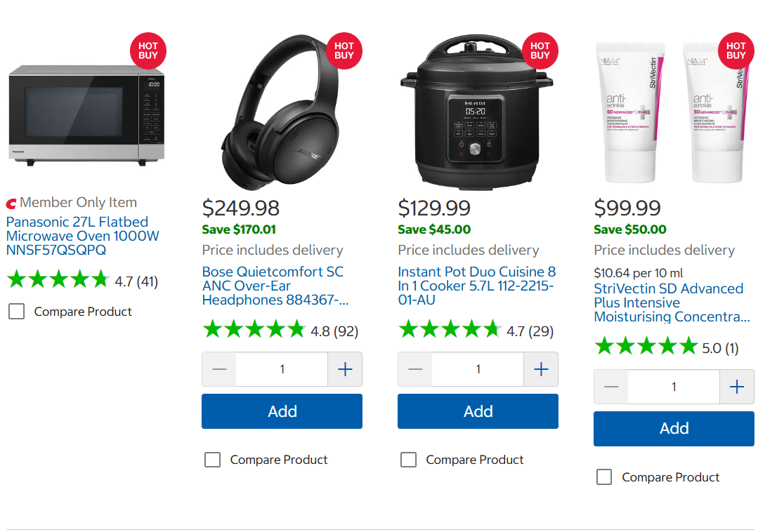Add StriVectin concentrate to cart
Screen dimensions: 758x532
click(x=674, y=429)
